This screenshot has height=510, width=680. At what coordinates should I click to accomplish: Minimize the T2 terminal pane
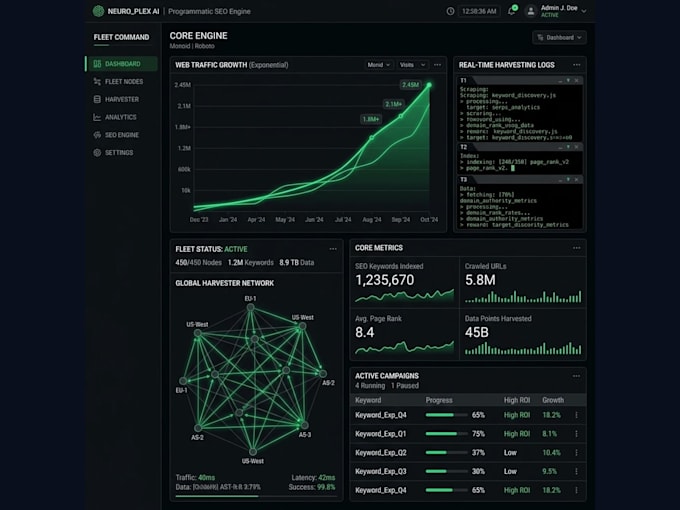560,147
